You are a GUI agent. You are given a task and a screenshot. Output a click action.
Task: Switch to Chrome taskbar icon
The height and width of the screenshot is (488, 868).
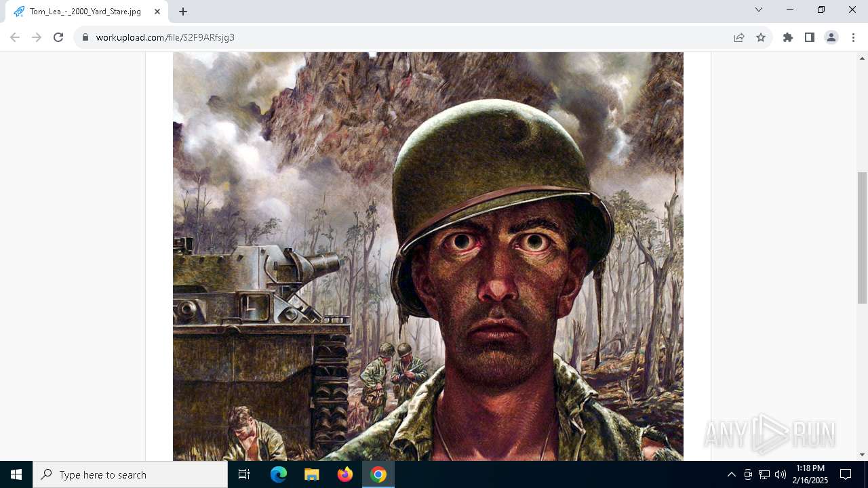tap(378, 474)
